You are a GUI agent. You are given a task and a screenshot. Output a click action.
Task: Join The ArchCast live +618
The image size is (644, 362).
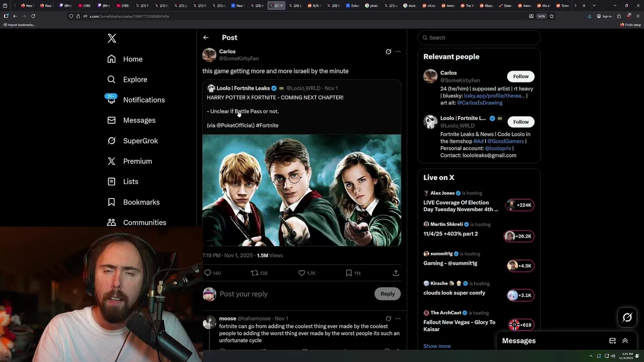(521, 325)
